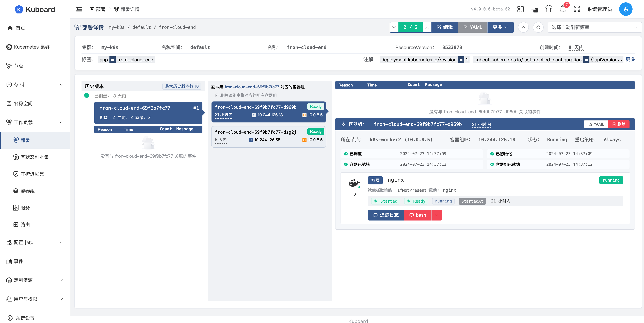
Task: Select 部署 deployments in sidebar
Action: [x=35, y=140]
